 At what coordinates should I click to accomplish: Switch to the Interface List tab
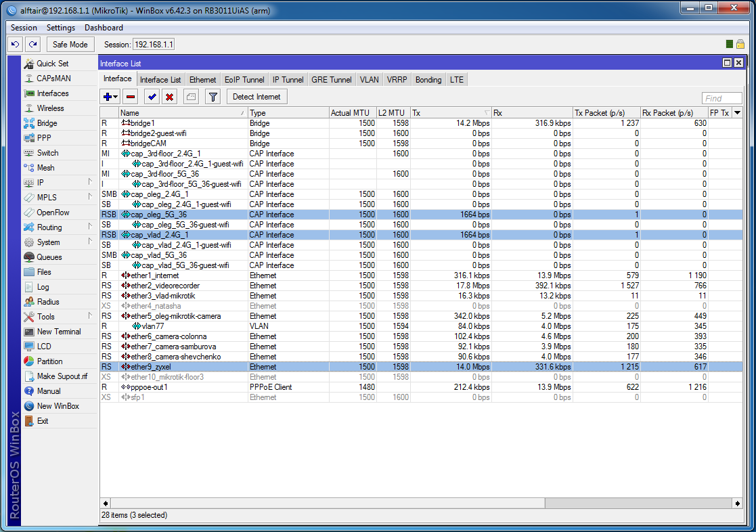[x=160, y=80]
